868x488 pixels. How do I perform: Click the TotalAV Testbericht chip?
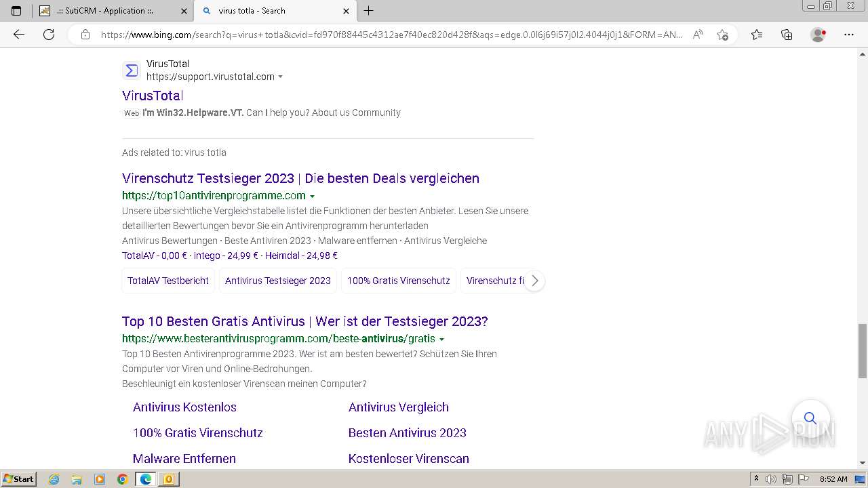(x=168, y=281)
